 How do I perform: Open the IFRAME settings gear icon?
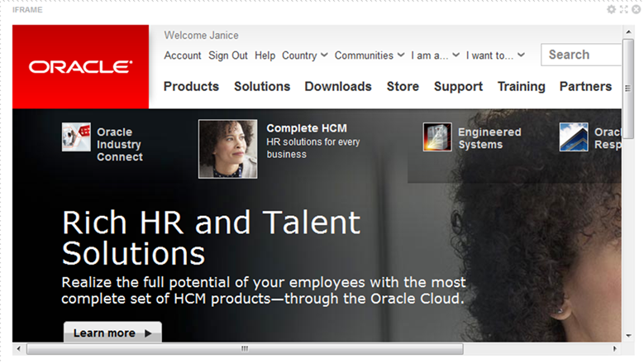612,9
